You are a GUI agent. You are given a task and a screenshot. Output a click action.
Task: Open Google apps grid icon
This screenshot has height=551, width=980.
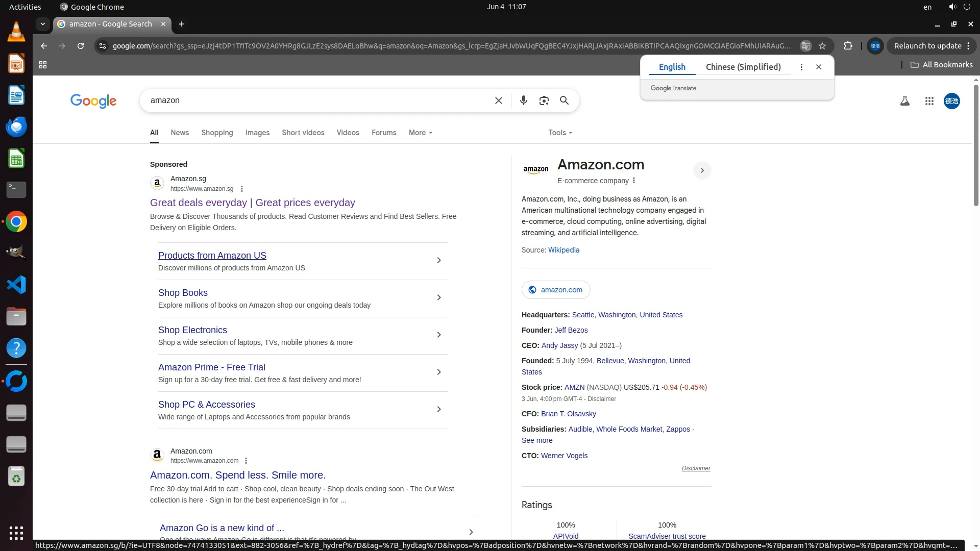[x=929, y=101]
